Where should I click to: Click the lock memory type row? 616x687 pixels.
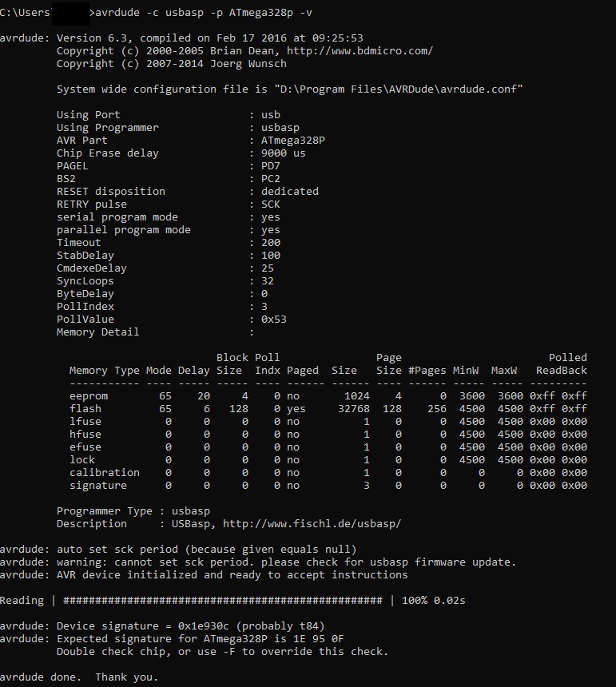(81, 460)
